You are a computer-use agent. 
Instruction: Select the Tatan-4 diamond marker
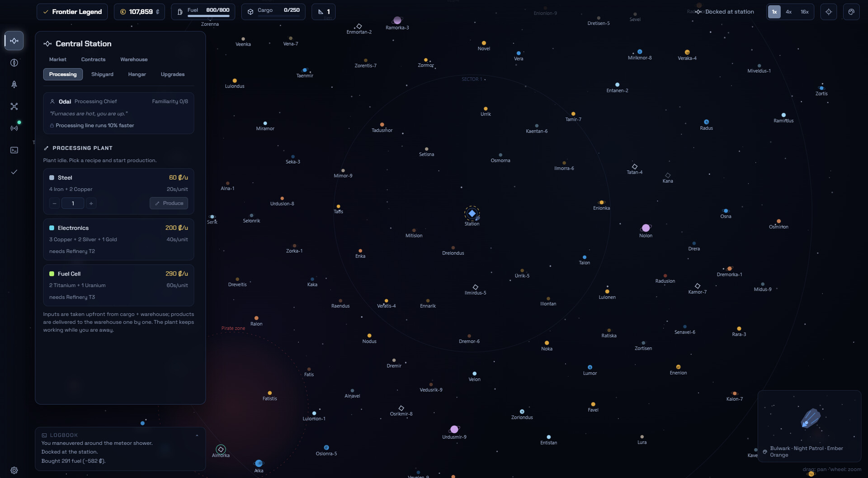635,167
